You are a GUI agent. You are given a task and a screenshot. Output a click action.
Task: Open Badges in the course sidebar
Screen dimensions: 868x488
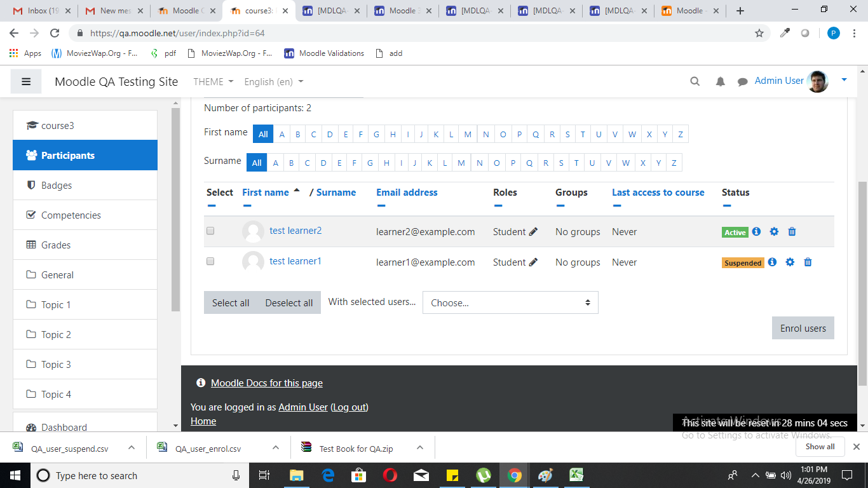(85, 185)
